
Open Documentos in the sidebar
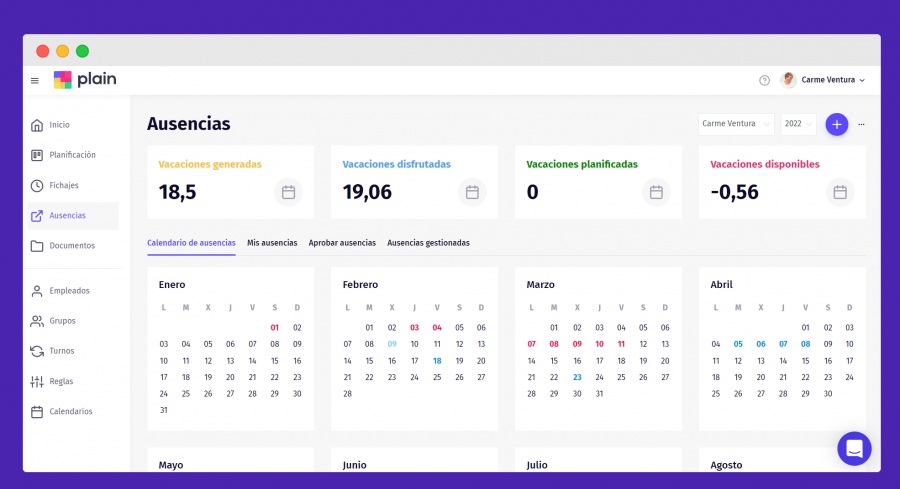click(x=72, y=246)
